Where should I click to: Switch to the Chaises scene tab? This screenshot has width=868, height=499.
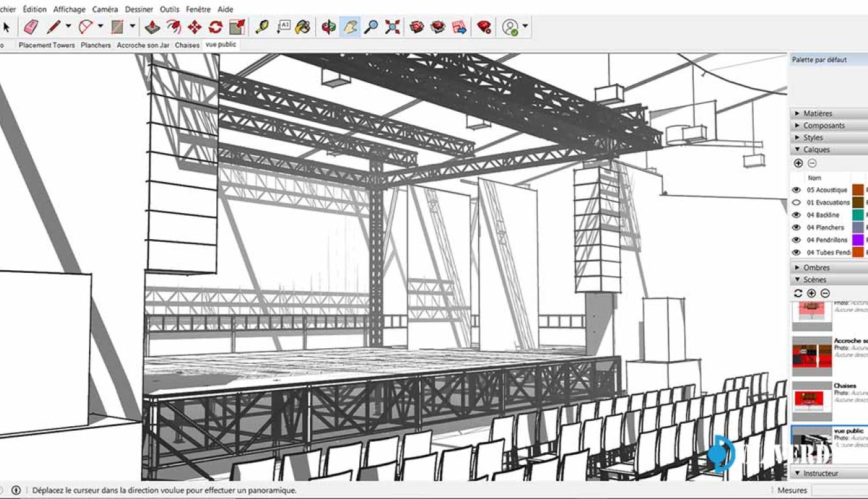187,45
